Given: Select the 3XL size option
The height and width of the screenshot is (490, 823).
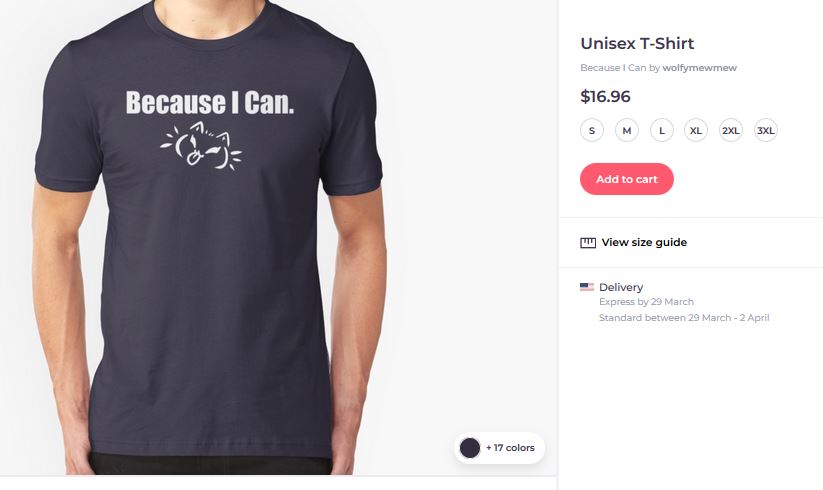Looking at the screenshot, I should [765, 130].
